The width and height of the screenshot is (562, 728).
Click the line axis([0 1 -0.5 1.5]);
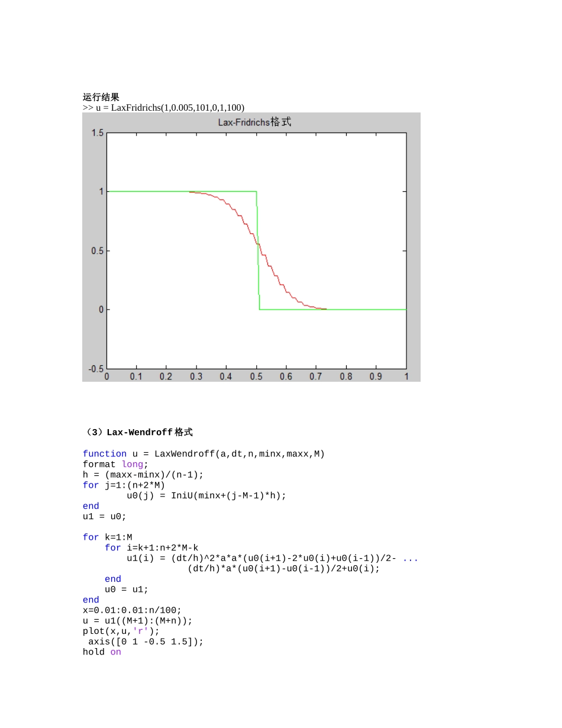coord(146,642)
